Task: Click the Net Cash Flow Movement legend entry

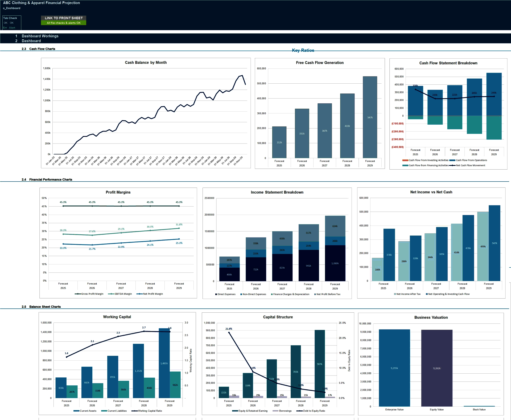Action: 467,165
